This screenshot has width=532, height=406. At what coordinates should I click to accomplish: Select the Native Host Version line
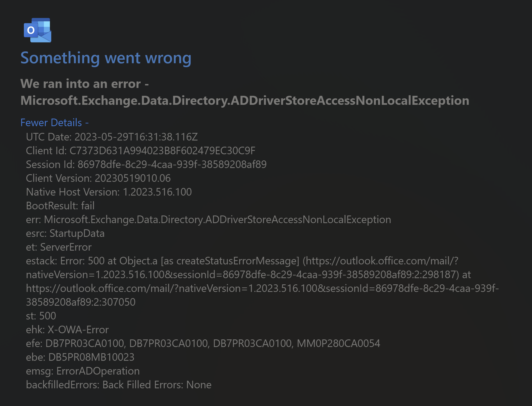(109, 192)
